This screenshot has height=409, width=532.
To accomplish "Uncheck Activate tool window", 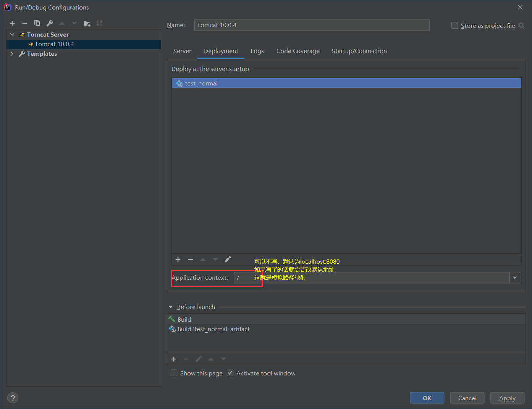I will pos(230,373).
